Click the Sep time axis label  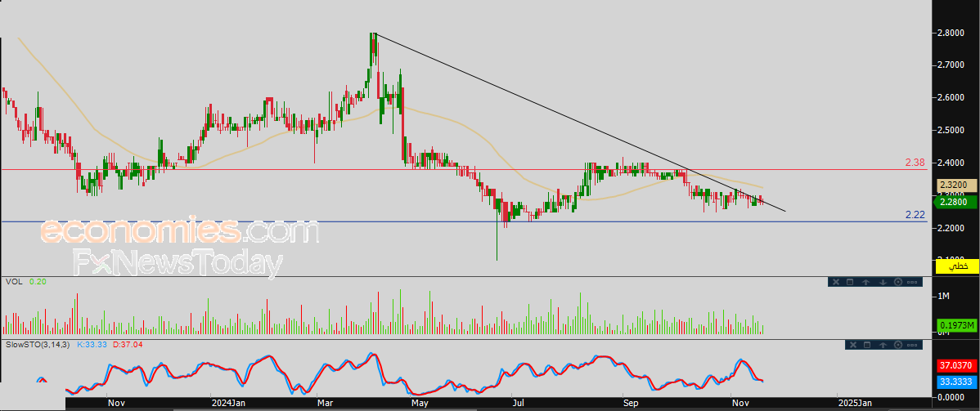coord(630,403)
